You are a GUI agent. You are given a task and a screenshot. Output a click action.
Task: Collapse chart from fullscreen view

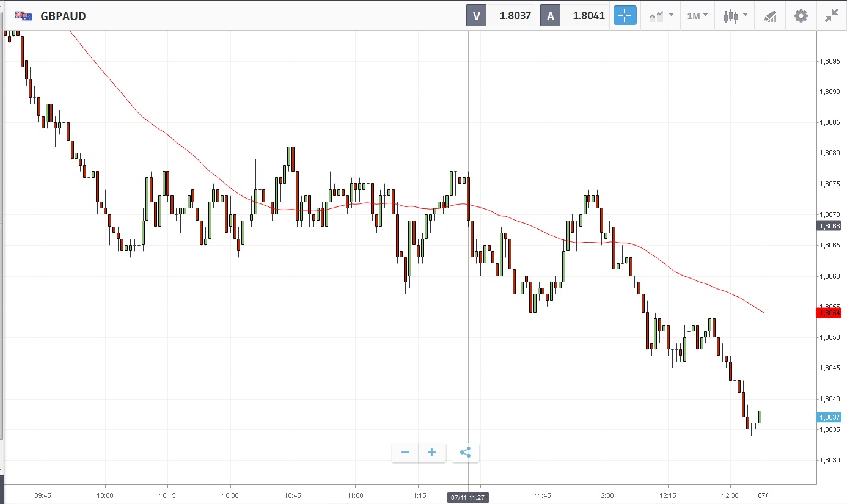click(831, 16)
